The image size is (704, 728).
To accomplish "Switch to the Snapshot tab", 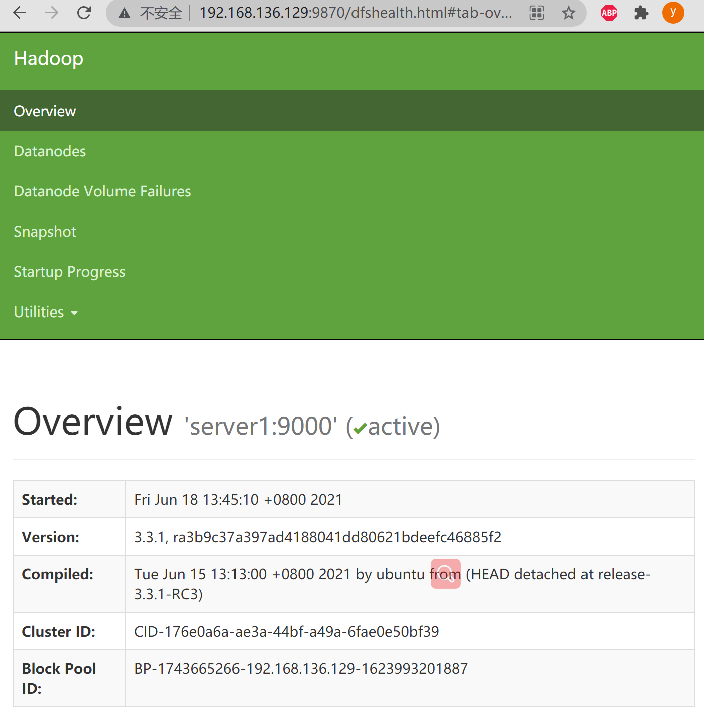I will 45,232.
